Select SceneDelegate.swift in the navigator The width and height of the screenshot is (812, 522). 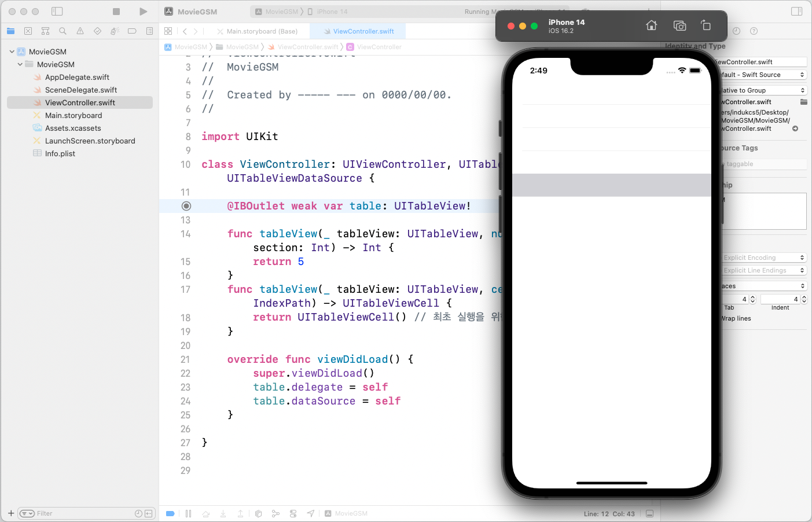(80, 90)
